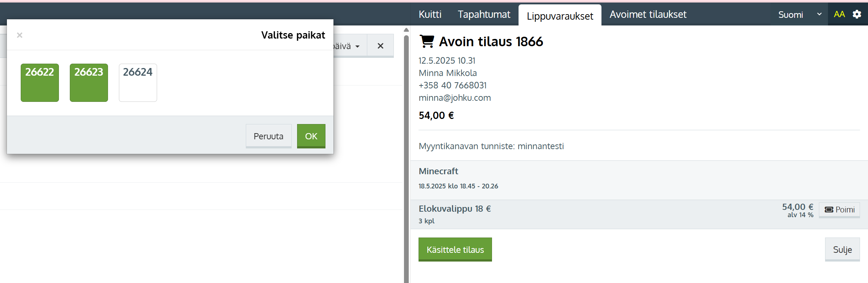Image resolution: width=868 pixels, height=283 pixels.
Task: Select seat 26624
Action: 138,83
